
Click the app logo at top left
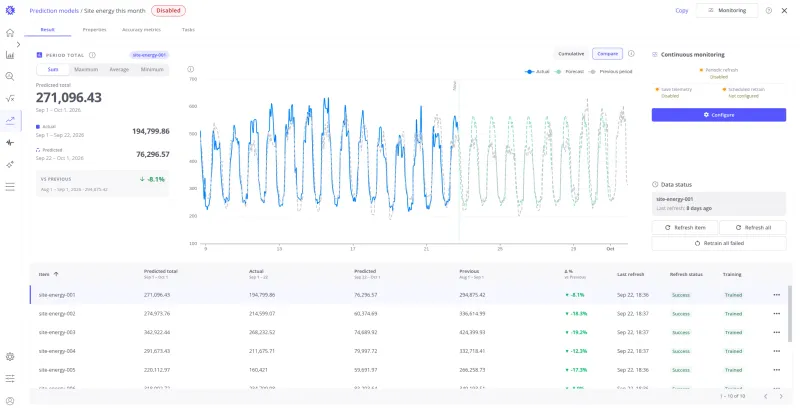point(10,10)
